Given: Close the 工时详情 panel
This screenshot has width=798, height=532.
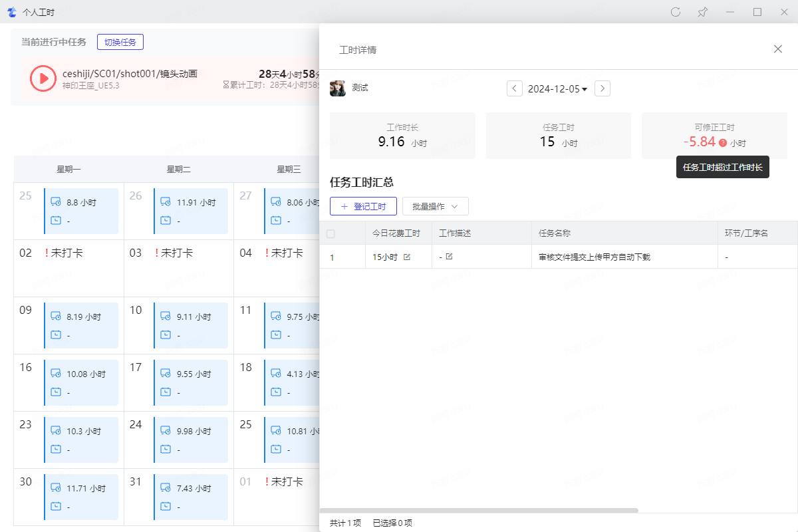Looking at the screenshot, I should click(777, 49).
